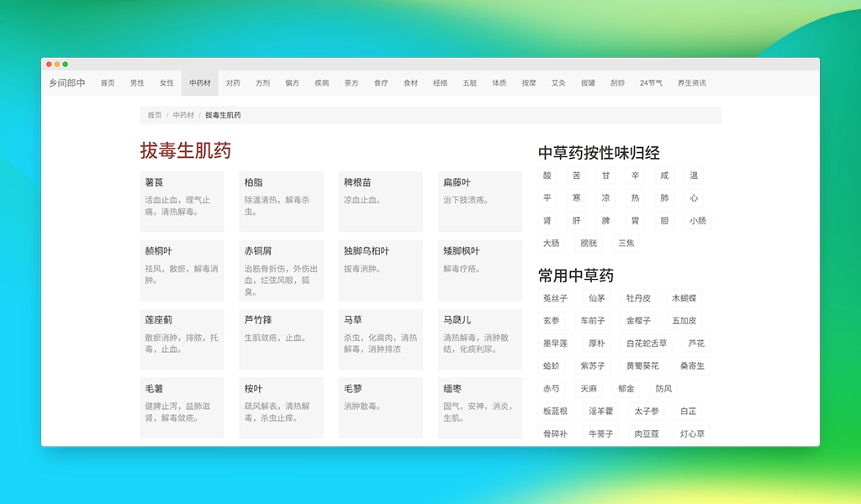This screenshot has height=504, width=861.
Task: Open the 白花蛇舌草 common herb tag
Action: point(647,344)
